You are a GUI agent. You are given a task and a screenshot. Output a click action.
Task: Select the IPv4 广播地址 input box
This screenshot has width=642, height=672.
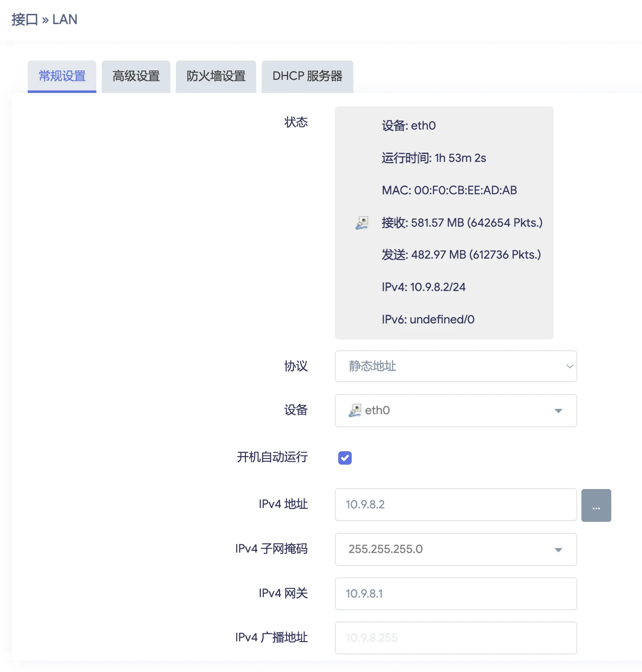(x=456, y=638)
